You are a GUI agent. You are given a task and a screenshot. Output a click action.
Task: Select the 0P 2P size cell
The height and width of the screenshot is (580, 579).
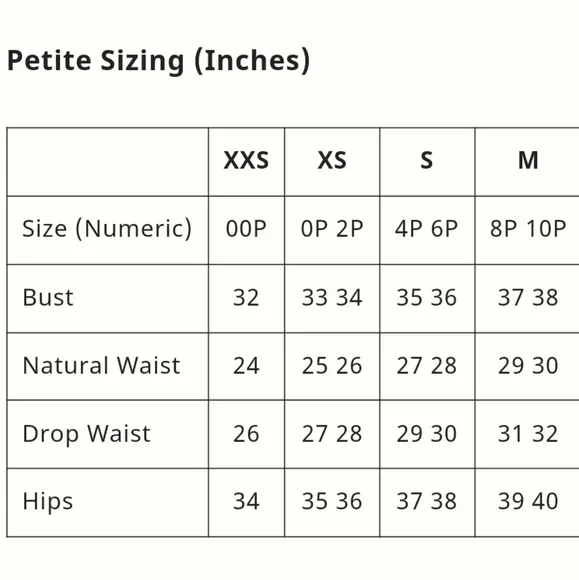(332, 229)
